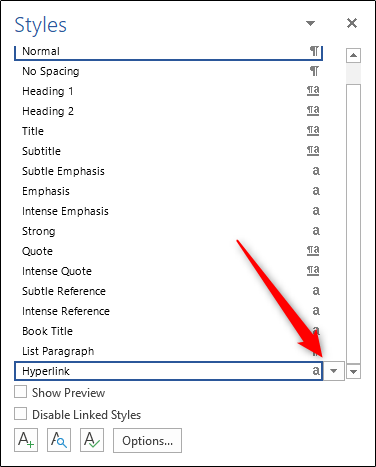Apply the Intense Emphasis style

tap(168, 211)
